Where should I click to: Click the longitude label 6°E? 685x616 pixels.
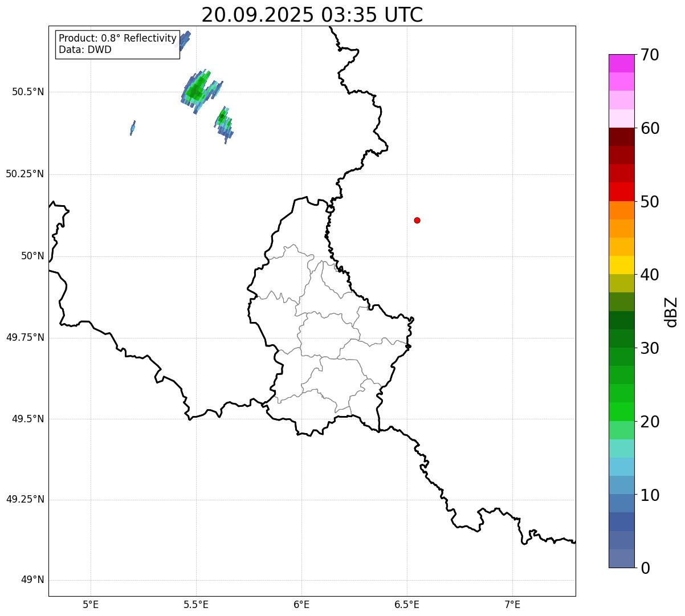click(x=301, y=604)
